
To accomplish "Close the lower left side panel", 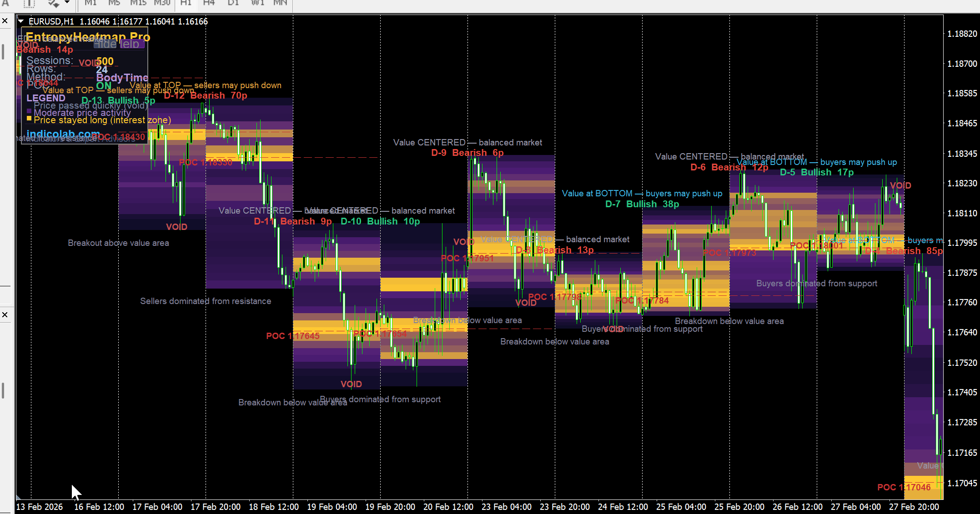I will tap(5, 314).
